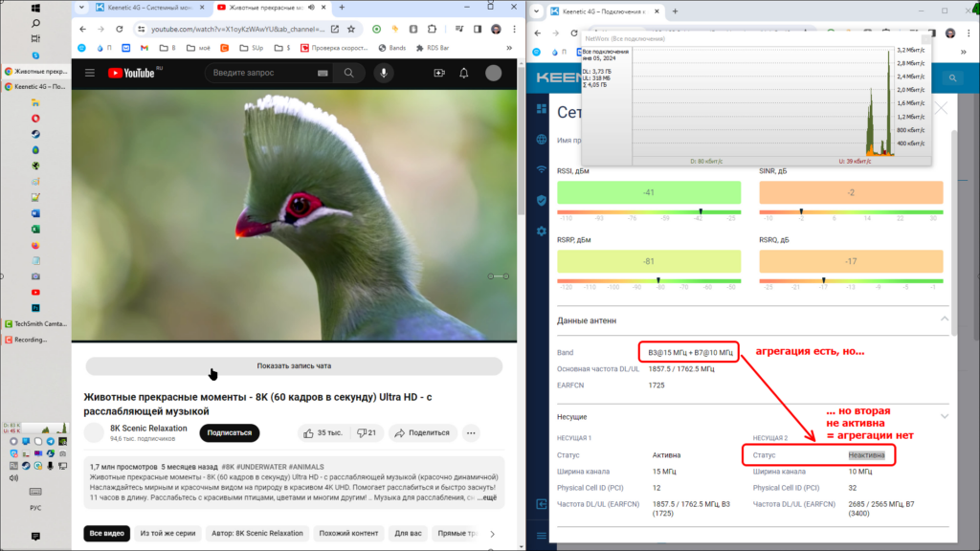
Task: Mute the YouTube tab via speaker icon
Action: point(311,8)
